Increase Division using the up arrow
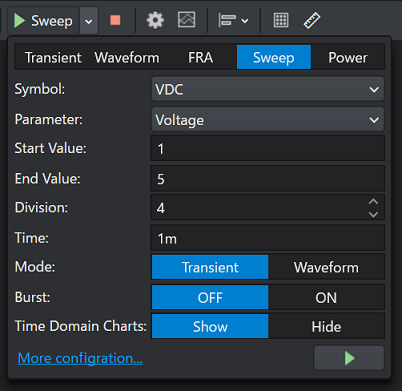402x391 pixels. [x=373, y=201]
